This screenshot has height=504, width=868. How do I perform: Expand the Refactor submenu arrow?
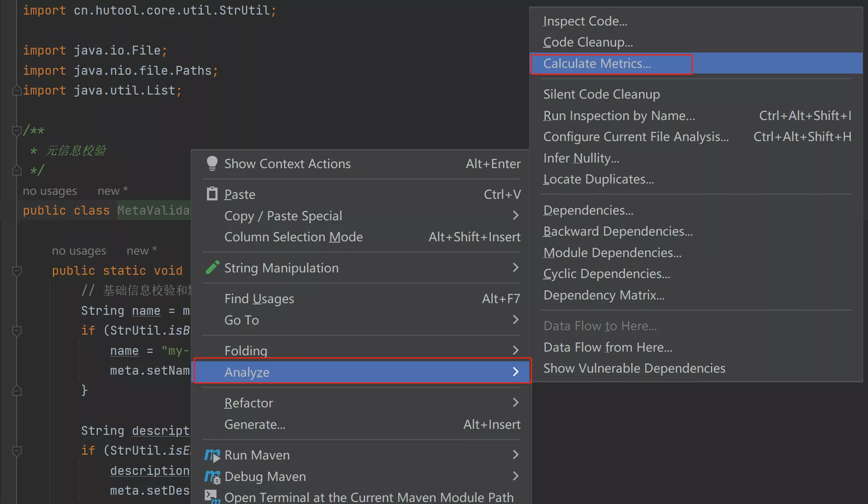point(515,402)
